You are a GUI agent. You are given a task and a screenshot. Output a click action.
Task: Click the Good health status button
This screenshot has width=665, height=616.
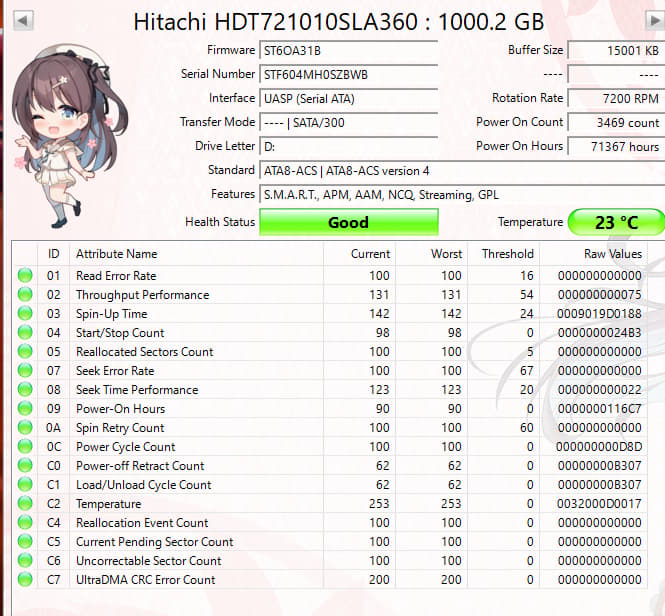(x=348, y=222)
